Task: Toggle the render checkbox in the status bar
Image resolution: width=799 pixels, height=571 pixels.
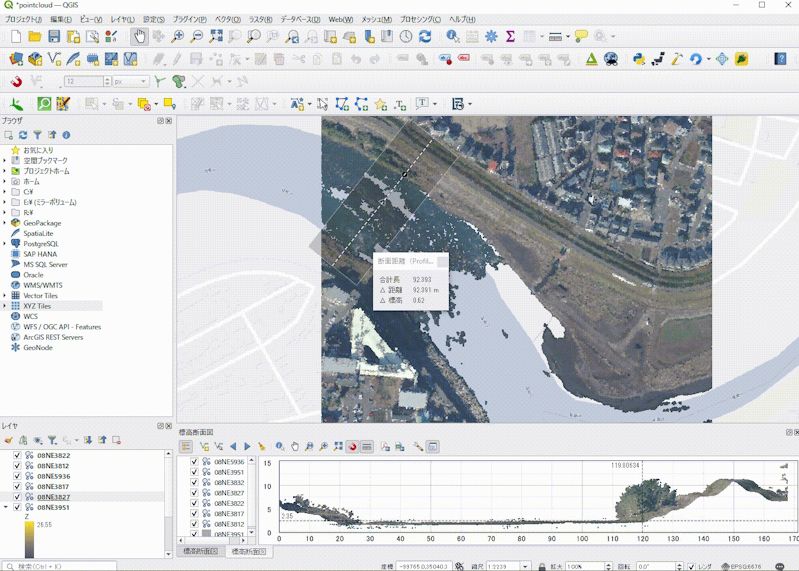Action: [691, 566]
